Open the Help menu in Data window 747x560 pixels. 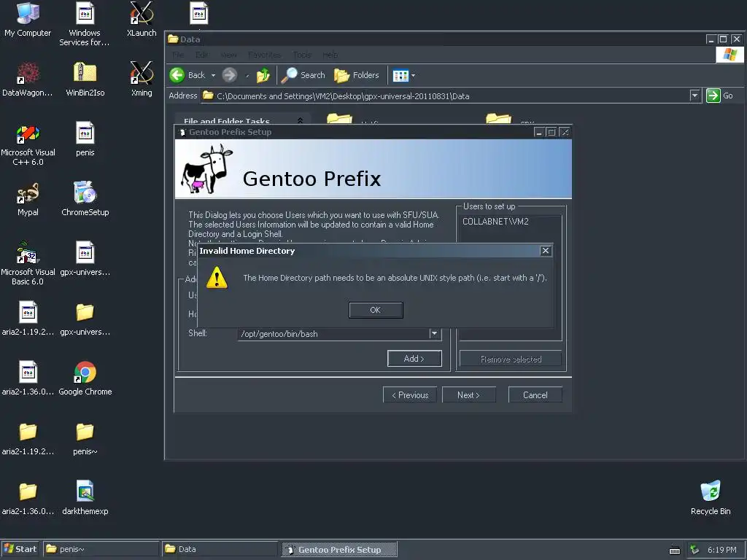(330, 55)
